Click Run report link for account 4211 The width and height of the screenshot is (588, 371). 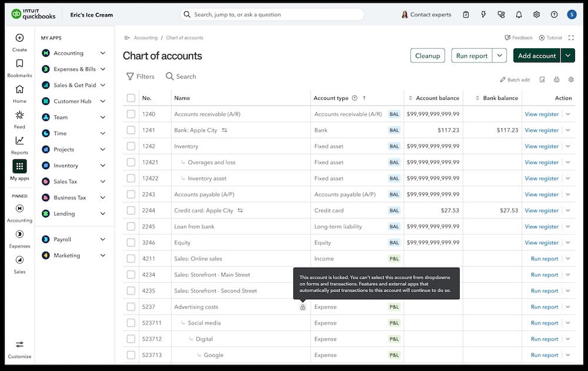tap(544, 259)
